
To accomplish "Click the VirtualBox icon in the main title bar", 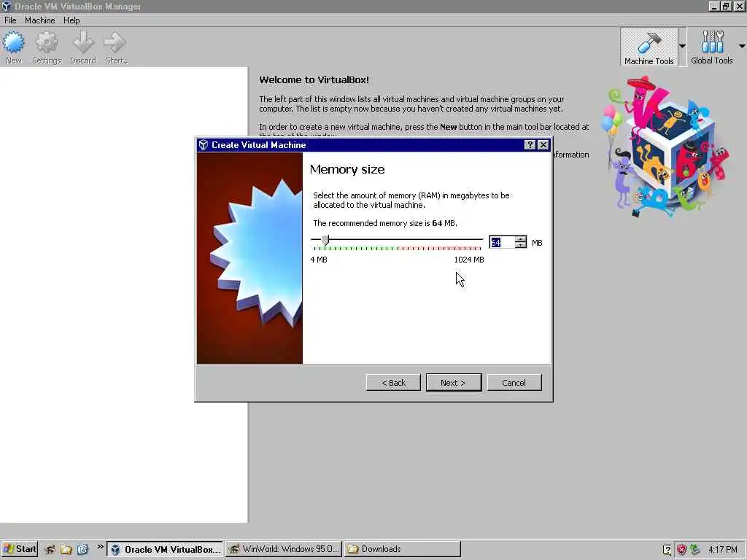I will pyautogui.click(x=6, y=6).
